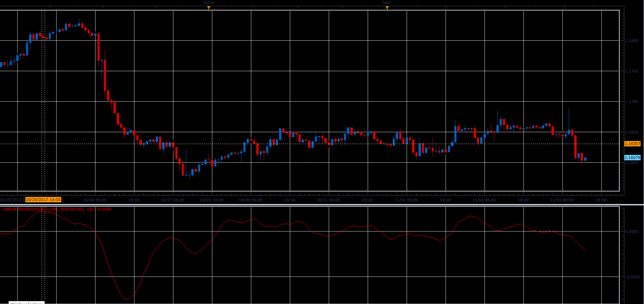Select the Linear Regression Slope indicator label

pos(57,209)
